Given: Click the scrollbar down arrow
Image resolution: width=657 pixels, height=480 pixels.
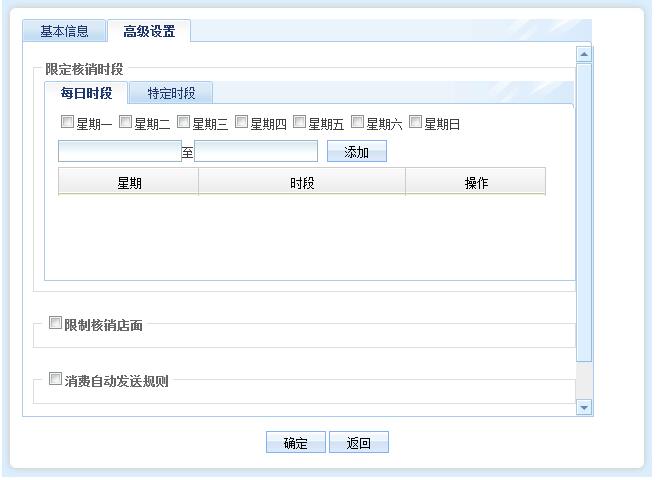Looking at the screenshot, I should [584, 407].
